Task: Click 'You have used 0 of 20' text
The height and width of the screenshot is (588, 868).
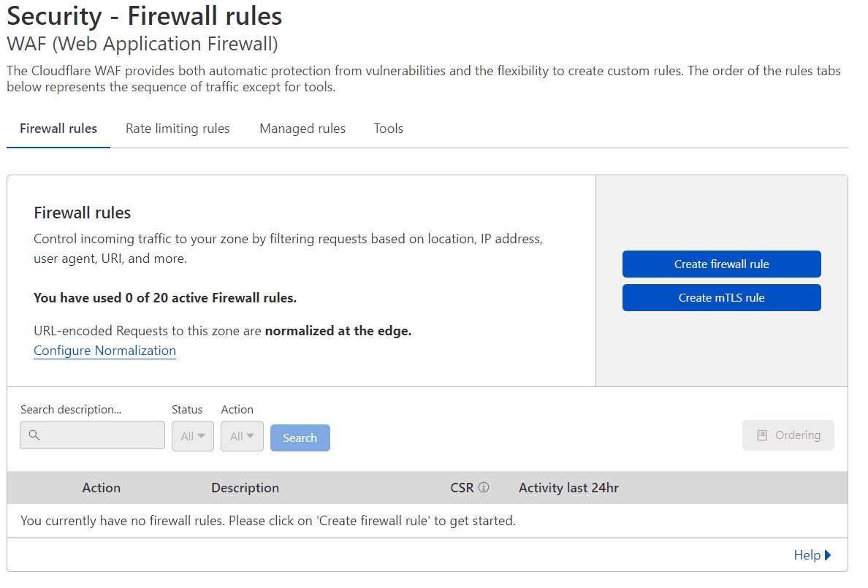Action: click(165, 298)
